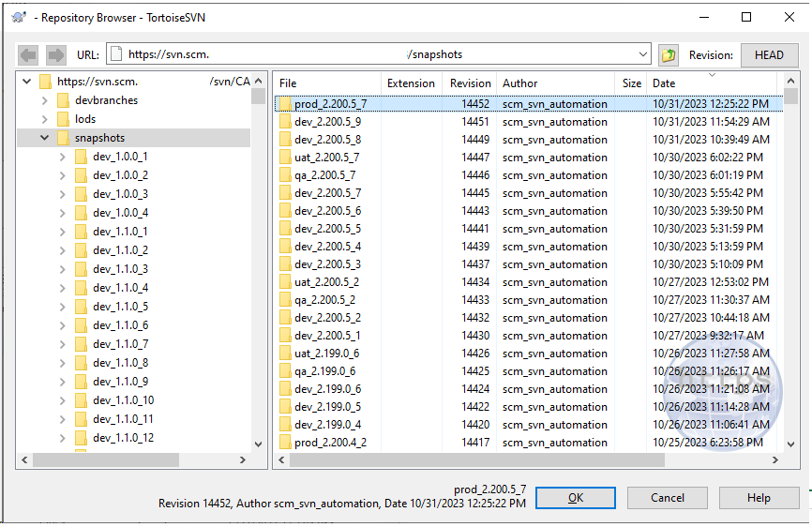The height and width of the screenshot is (527, 812).
Task: Select the dev_2.200.5_1 file row
Action: click(x=528, y=336)
